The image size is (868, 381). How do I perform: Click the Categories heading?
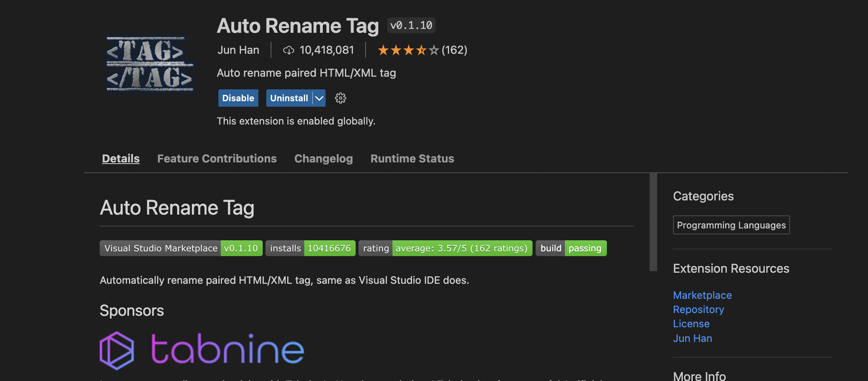pyautogui.click(x=703, y=196)
